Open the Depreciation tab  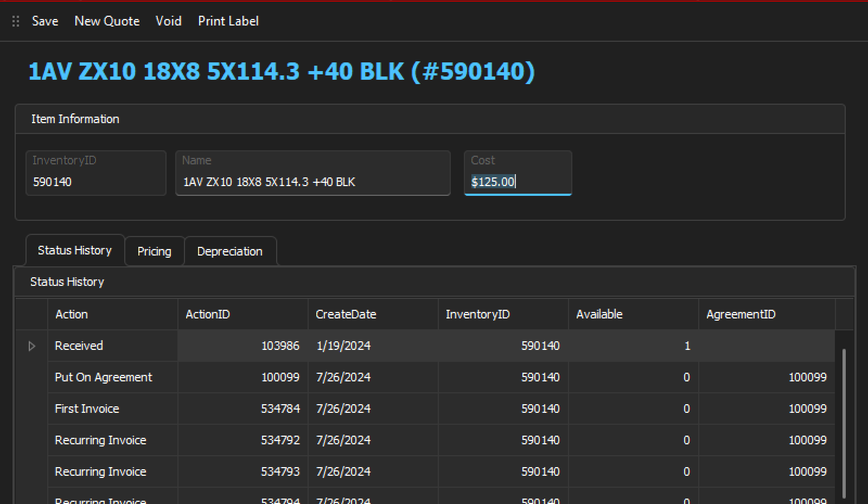click(230, 252)
